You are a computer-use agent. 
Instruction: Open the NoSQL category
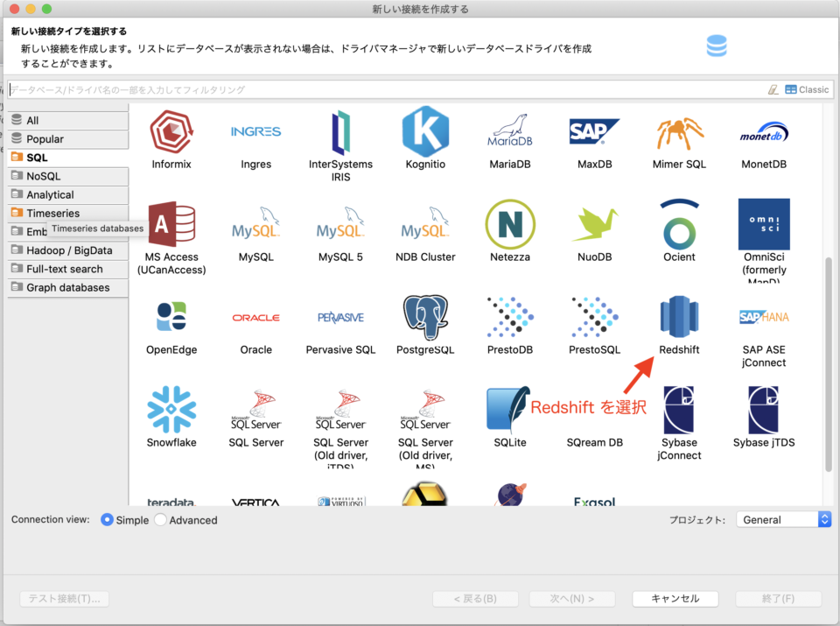tap(68, 176)
